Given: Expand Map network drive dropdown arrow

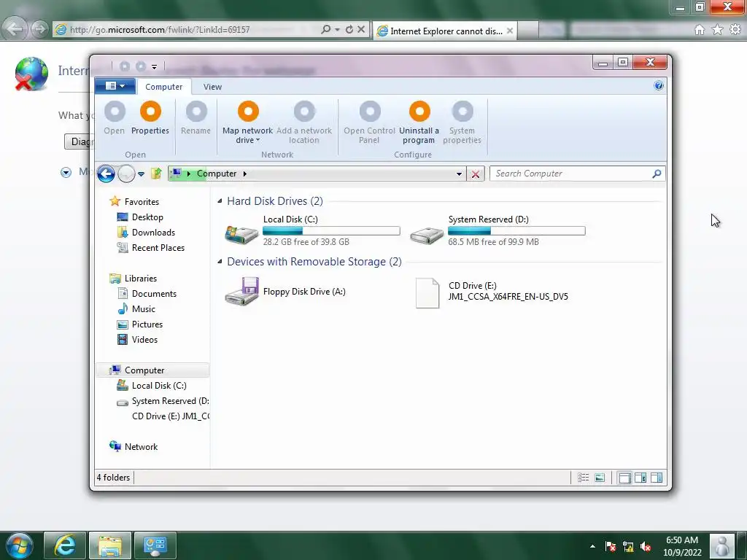Looking at the screenshot, I should 258,140.
